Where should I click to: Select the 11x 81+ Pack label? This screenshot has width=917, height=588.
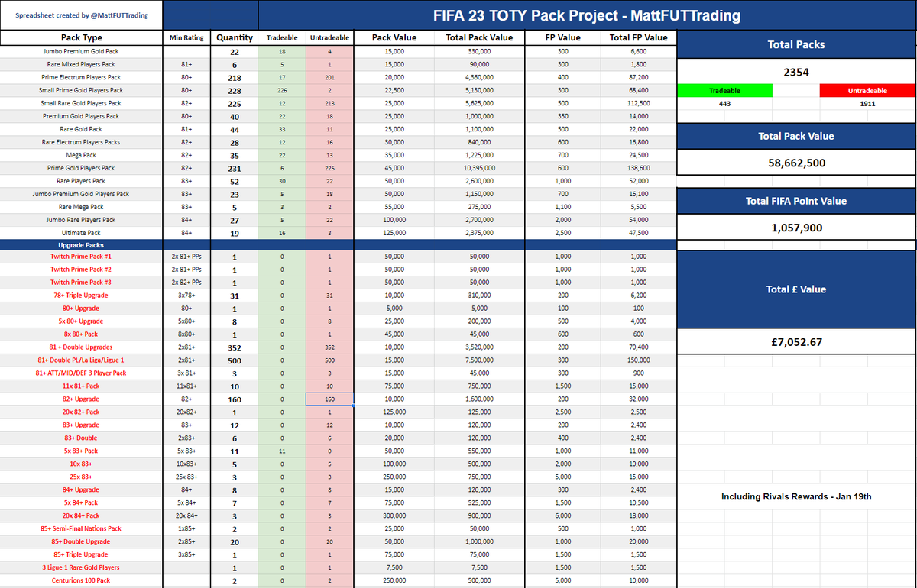(81, 386)
